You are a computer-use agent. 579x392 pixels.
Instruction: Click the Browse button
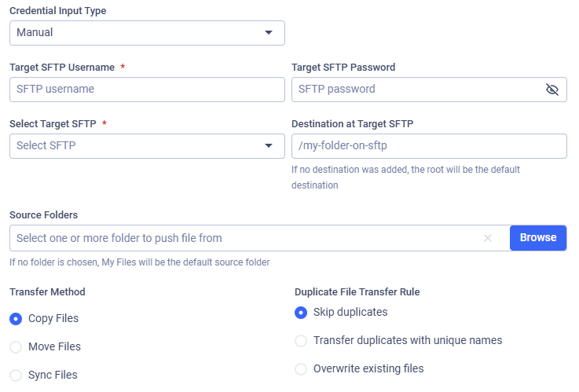[x=538, y=238]
